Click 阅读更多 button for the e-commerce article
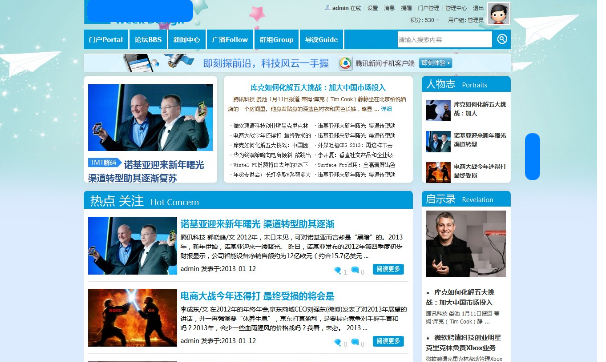606x362 pixels. point(388,341)
